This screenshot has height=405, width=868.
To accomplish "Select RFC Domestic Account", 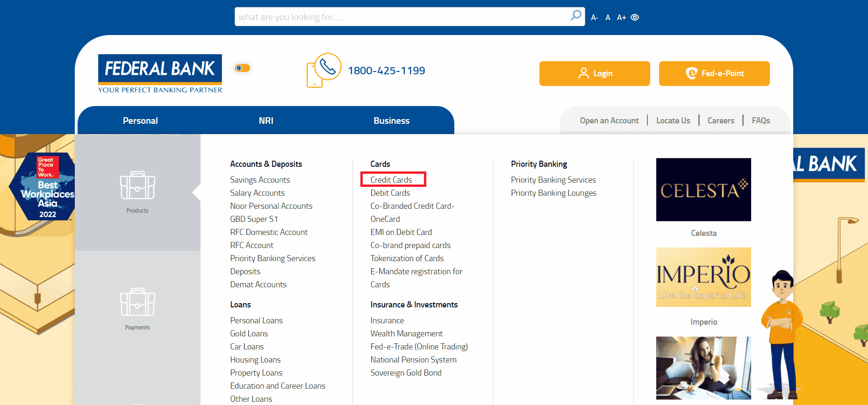I will pyautogui.click(x=269, y=232).
